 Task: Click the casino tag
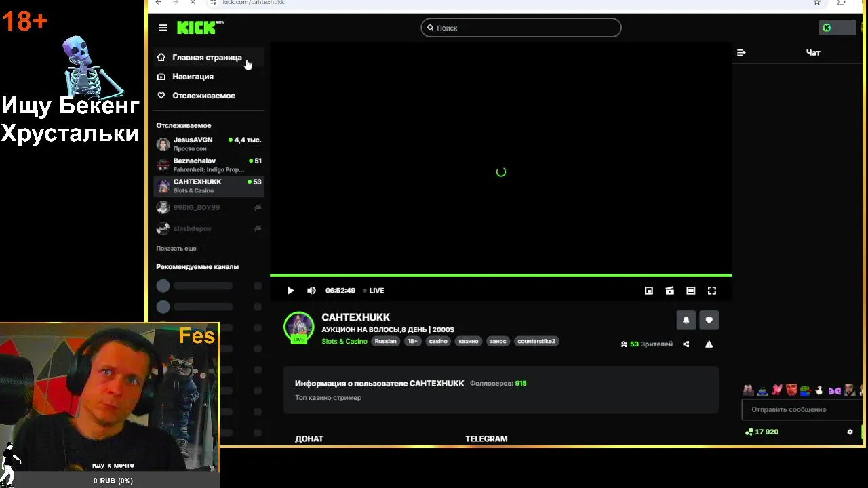coord(438,342)
